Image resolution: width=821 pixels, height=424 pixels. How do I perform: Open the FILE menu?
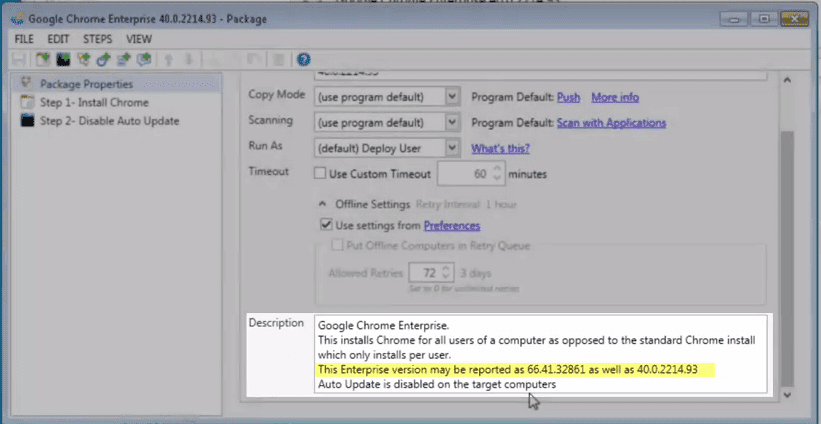tap(24, 39)
